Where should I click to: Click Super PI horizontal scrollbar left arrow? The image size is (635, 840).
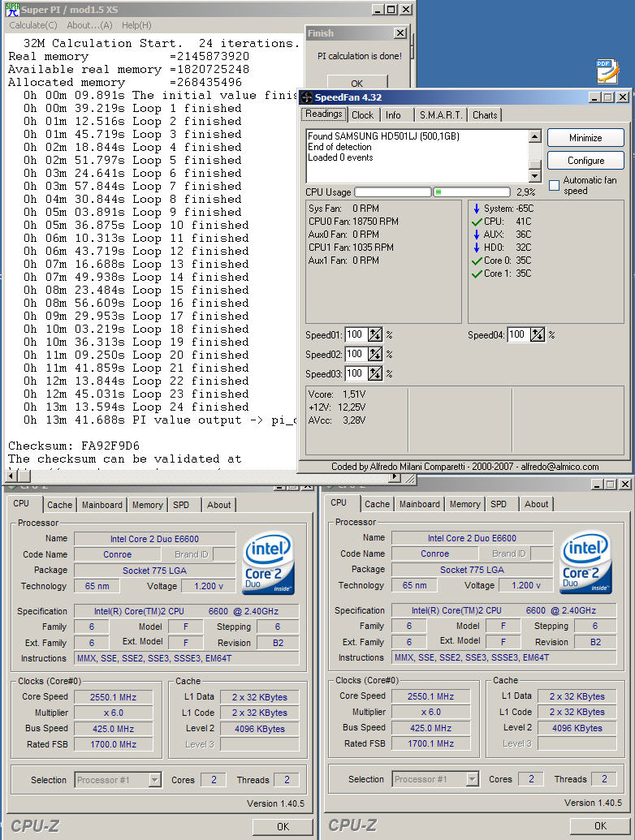(x=11, y=476)
